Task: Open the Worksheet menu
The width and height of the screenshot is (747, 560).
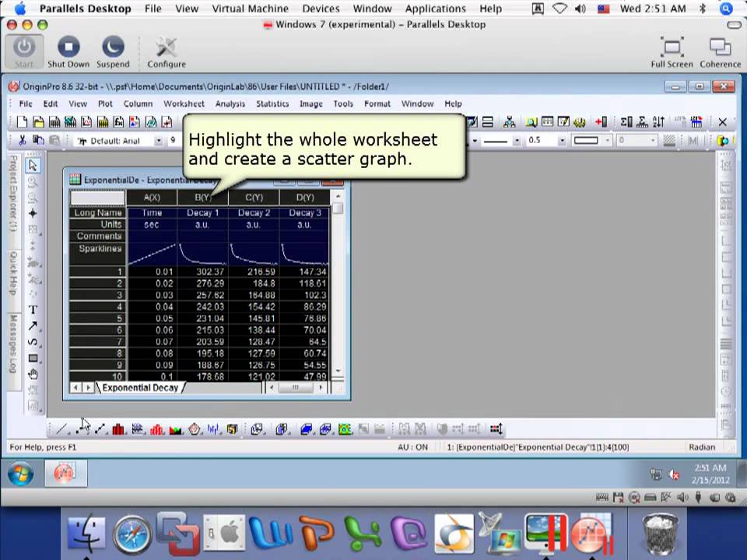Action: (x=184, y=103)
